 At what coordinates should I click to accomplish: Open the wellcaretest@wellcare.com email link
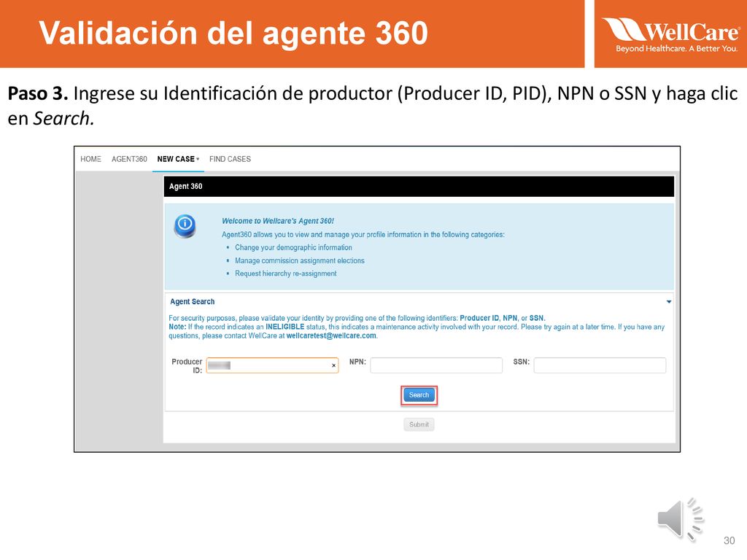[x=331, y=335]
